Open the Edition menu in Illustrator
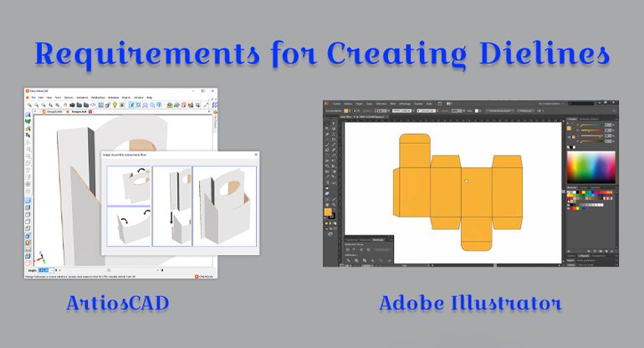 [348, 104]
